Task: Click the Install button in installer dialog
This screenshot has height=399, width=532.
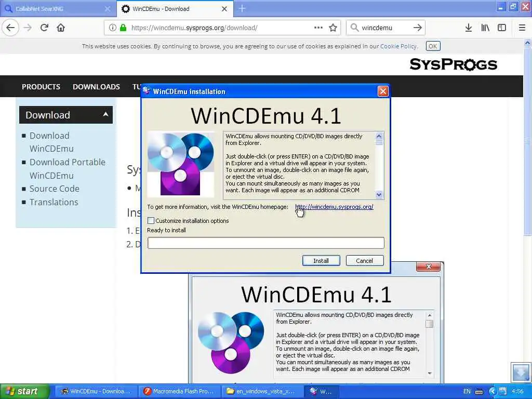Action: coord(321,261)
